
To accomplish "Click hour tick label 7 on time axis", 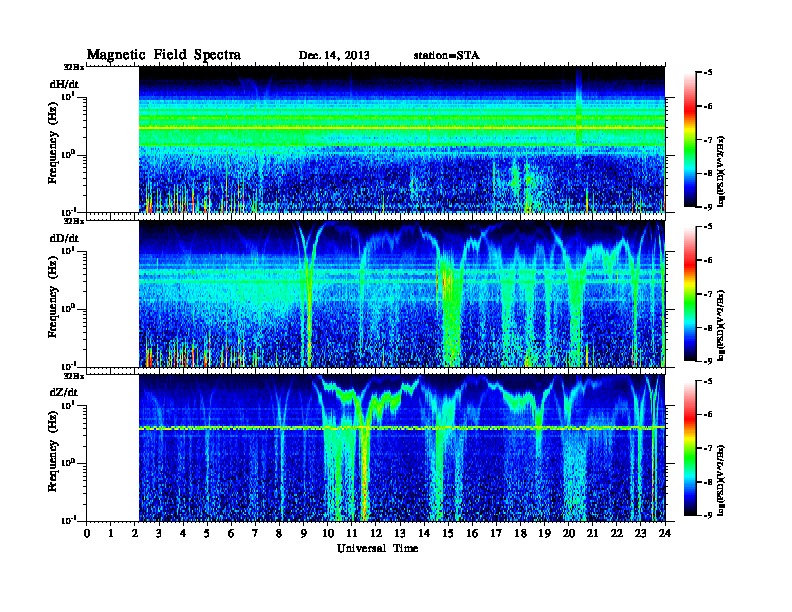I will 256,533.
